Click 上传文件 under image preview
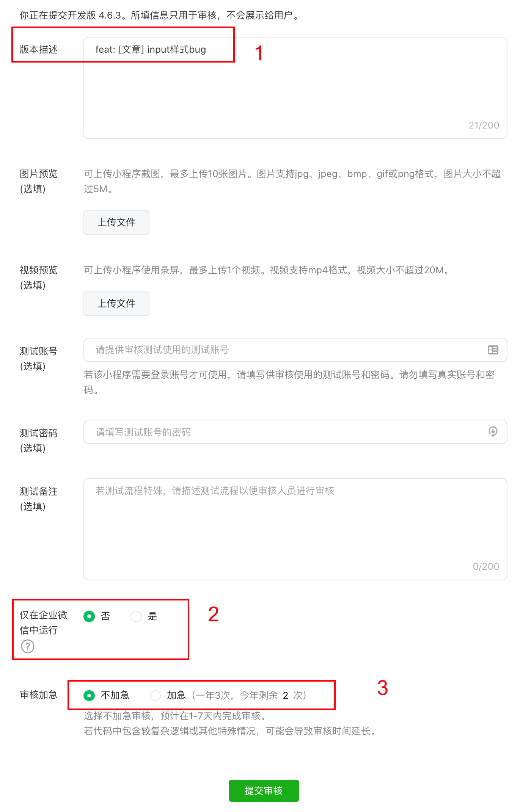This screenshot has height=812, width=531. pyautogui.click(x=116, y=223)
